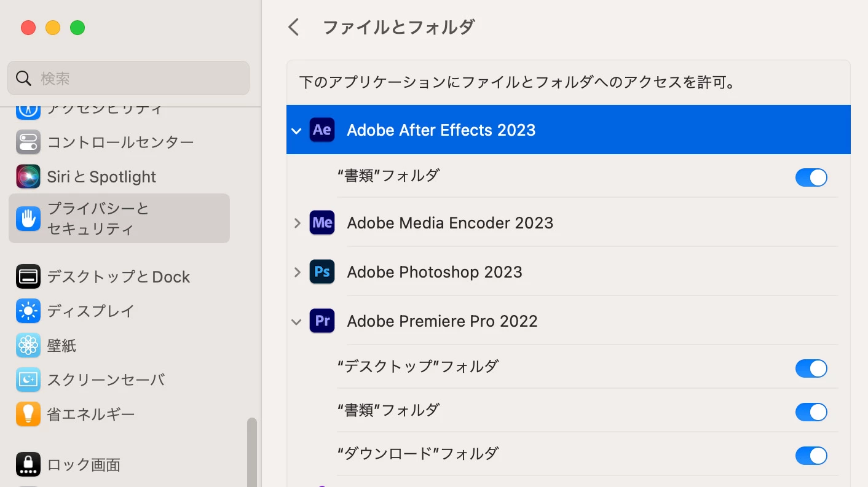Click the ディスプレイ sun icon
This screenshot has height=487, width=868.
coord(28,311)
